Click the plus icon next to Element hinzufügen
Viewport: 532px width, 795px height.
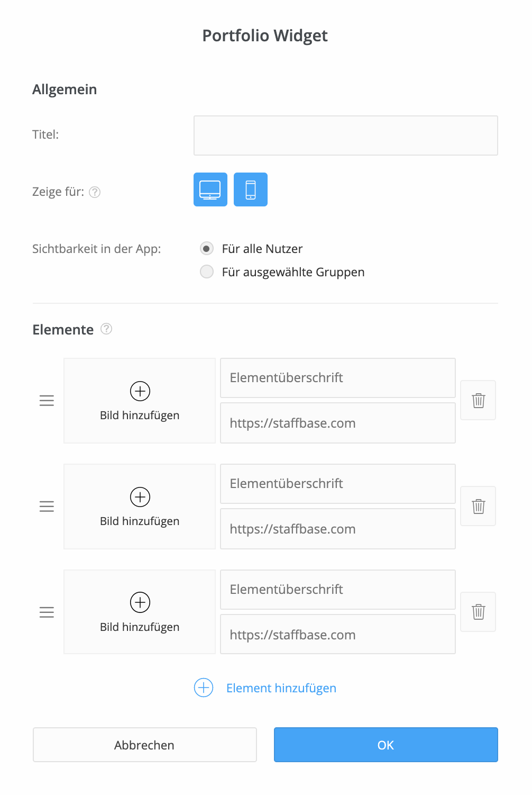(203, 688)
